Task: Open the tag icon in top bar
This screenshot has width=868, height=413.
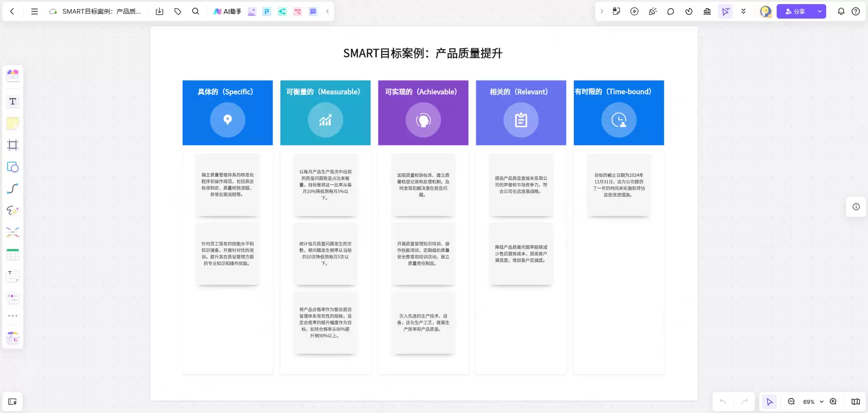Action: (x=178, y=11)
